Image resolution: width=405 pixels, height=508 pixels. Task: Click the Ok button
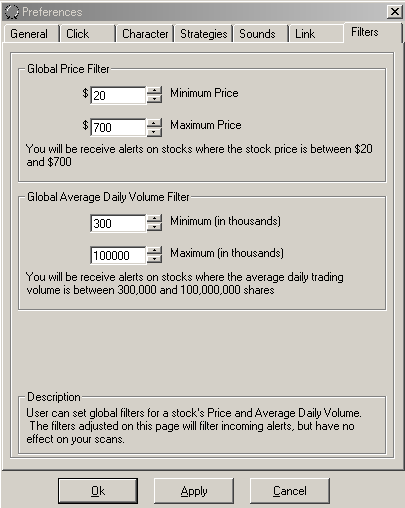point(98,491)
